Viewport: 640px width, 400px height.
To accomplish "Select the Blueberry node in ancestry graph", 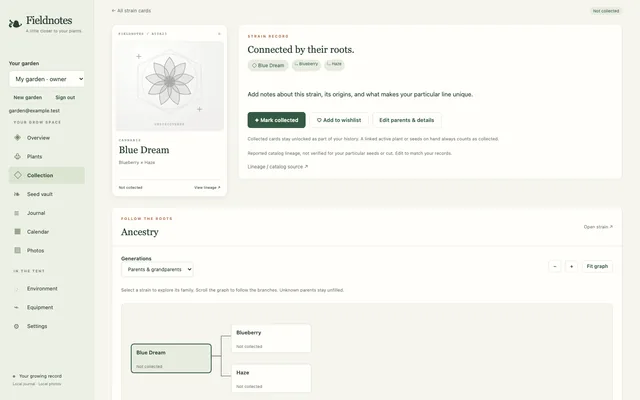I will tap(271, 338).
